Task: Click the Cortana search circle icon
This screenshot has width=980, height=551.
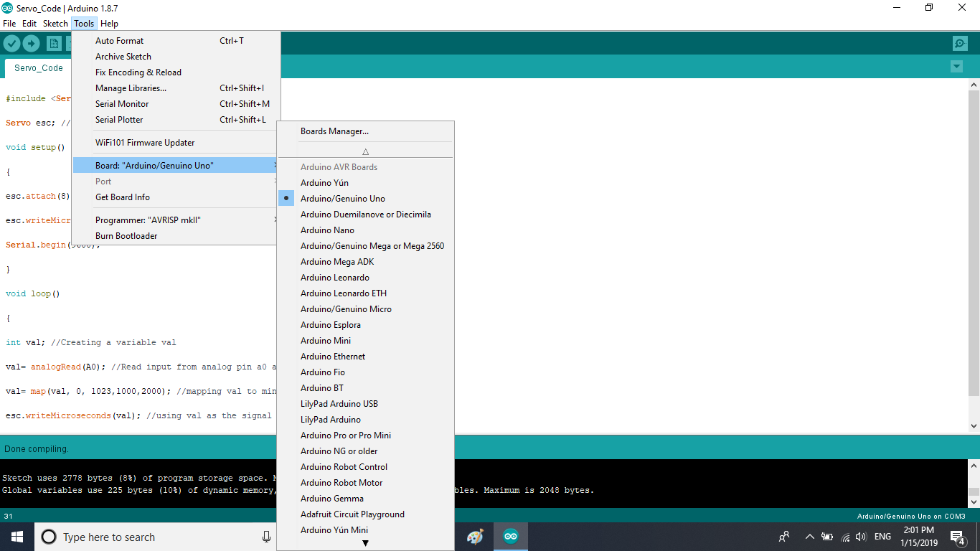Action: pyautogui.click(x=49, y=537)
